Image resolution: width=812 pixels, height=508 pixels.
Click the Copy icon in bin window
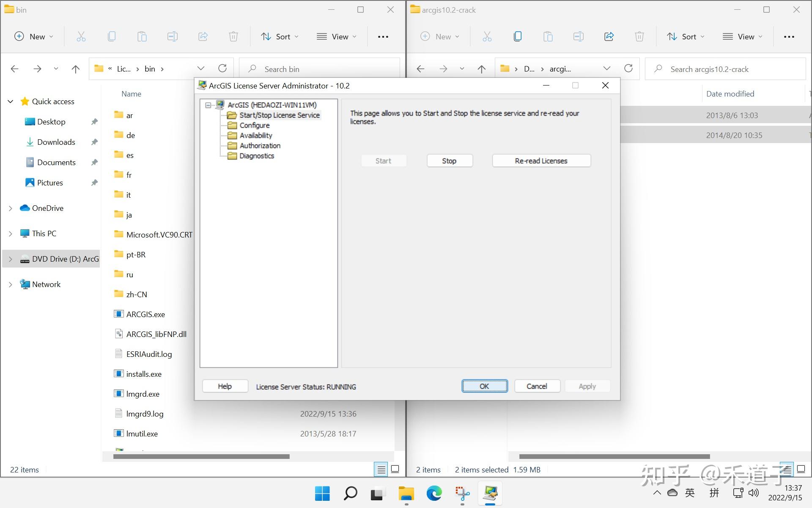(x=112, y=37)
